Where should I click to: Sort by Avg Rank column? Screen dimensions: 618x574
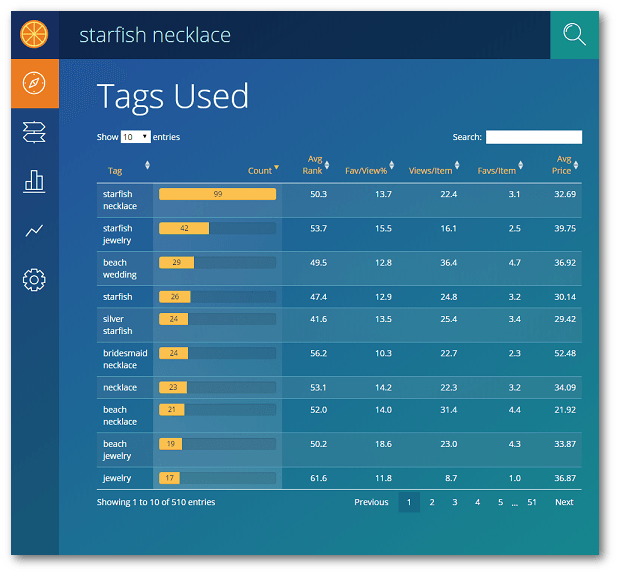pyautogui.click(x=316, y=165)
